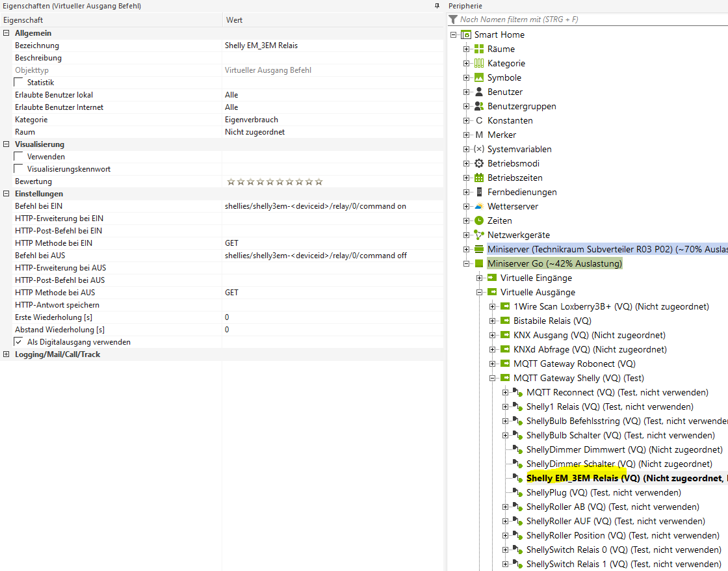The image size is (728, 571).
Task: Select ShellyPlug (VQ) in the tree
Action: tap(555, 492)
